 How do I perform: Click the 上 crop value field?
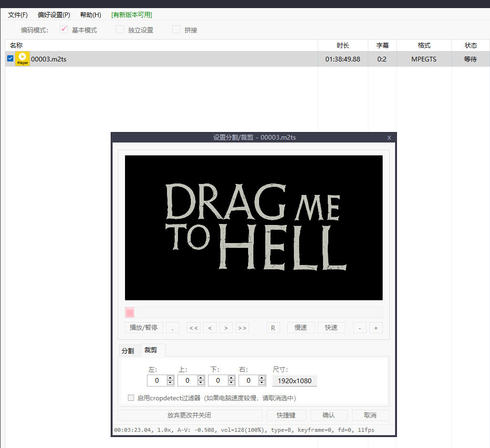[x=188, y=380]
